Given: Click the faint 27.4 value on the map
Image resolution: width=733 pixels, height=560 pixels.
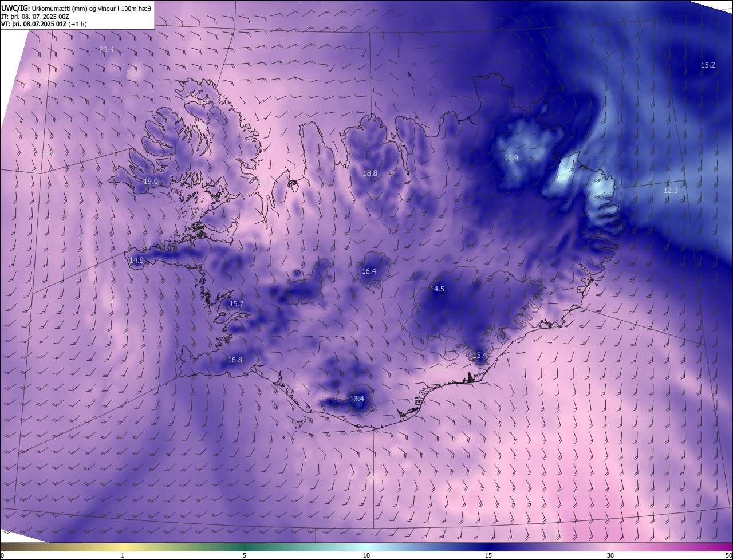Looking at the screenshot, I should point(302,388).
